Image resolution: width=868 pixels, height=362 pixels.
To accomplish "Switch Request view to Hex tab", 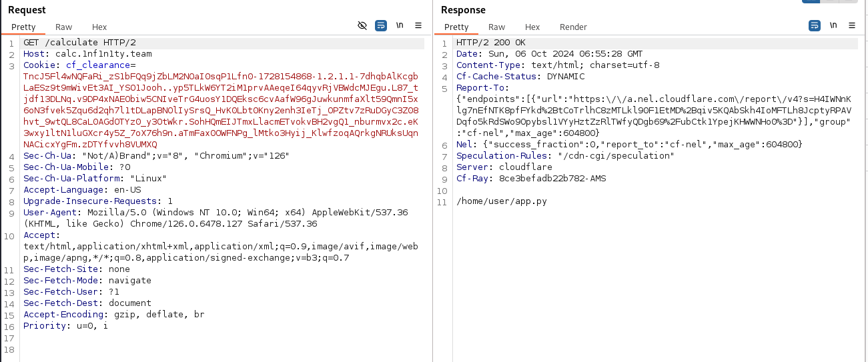I will coord(99,27).
